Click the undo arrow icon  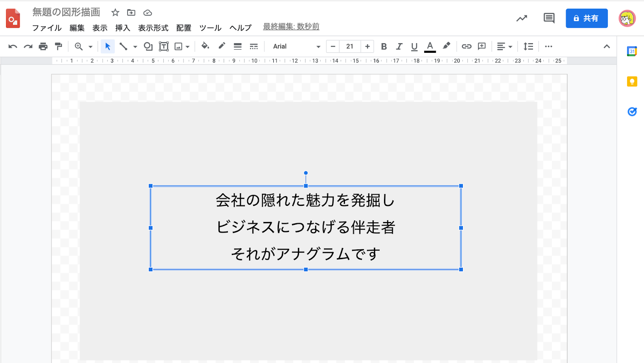coord(12,47)
